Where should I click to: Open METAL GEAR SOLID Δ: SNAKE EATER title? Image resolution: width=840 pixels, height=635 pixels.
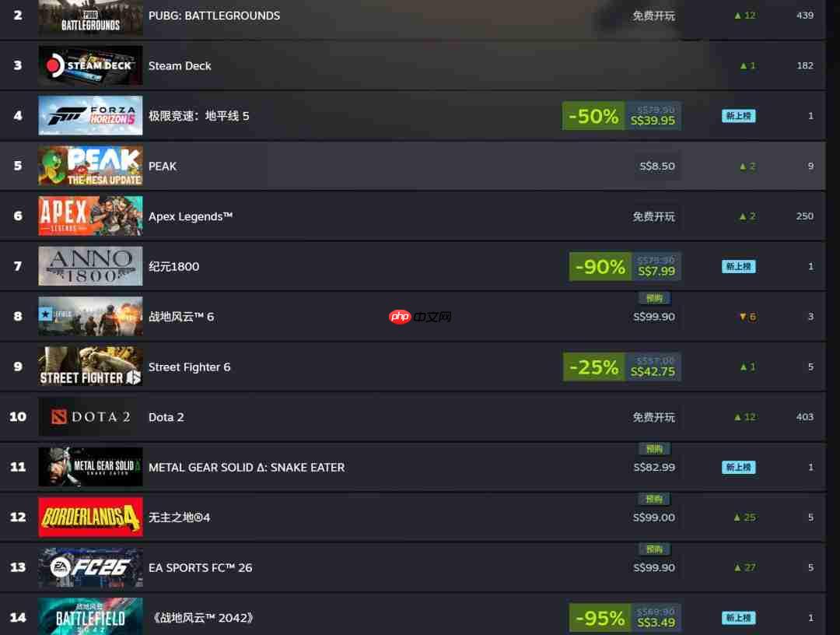tap(247, 467)
